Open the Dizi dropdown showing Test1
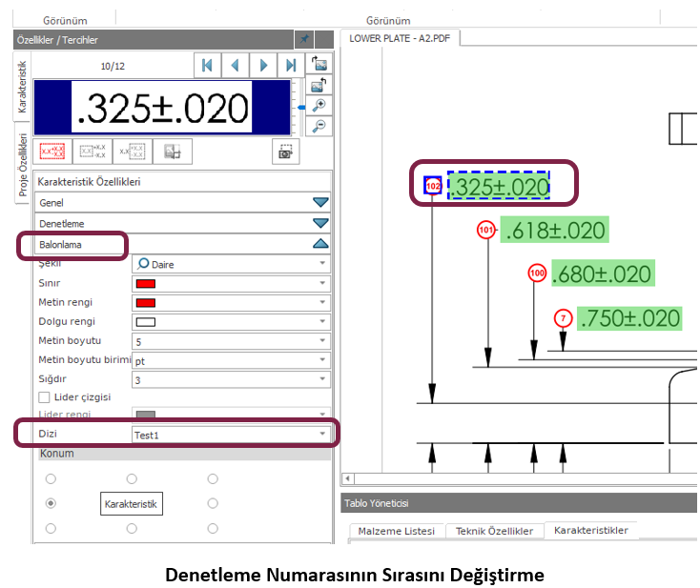700x588 pixels. (x=230, y=435)
